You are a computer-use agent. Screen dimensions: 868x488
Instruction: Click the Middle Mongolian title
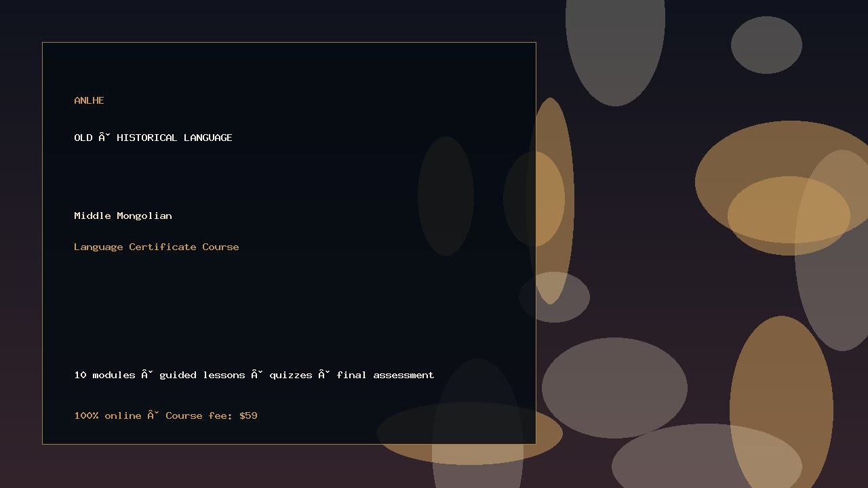(x=123, y=216)
